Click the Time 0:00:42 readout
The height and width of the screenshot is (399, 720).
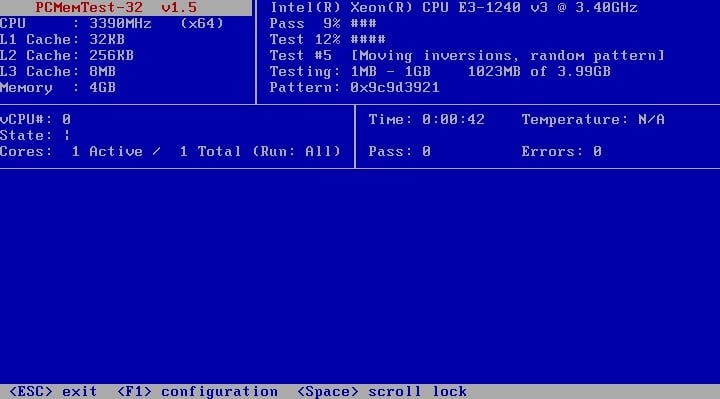tap(427, 119)
